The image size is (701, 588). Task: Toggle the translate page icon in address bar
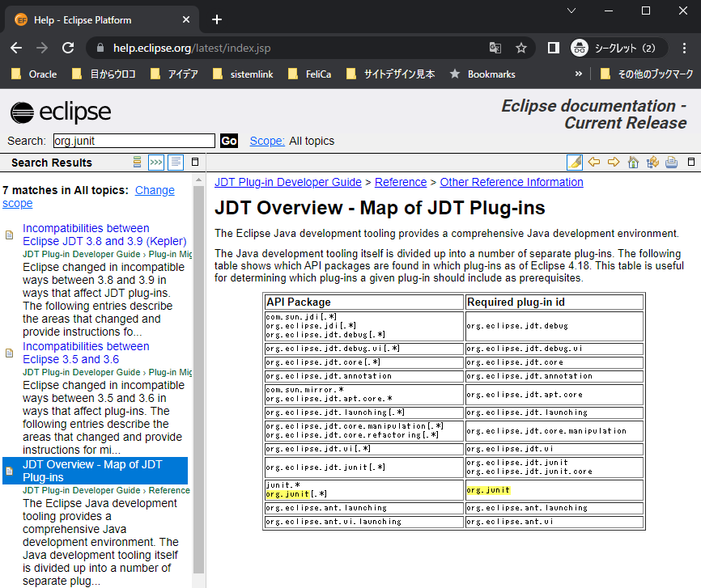495,48
